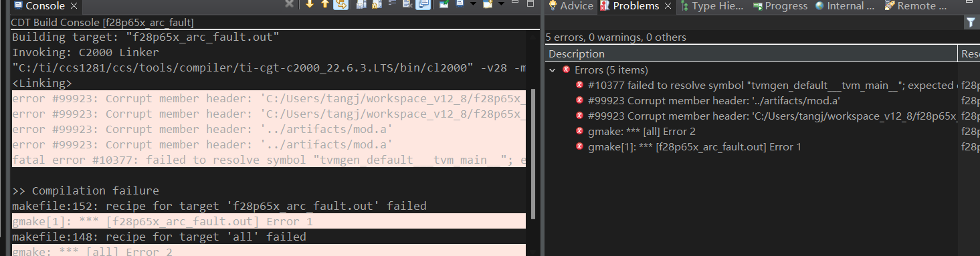
Task: Clear the console output
Action: [x=407, y=4]
